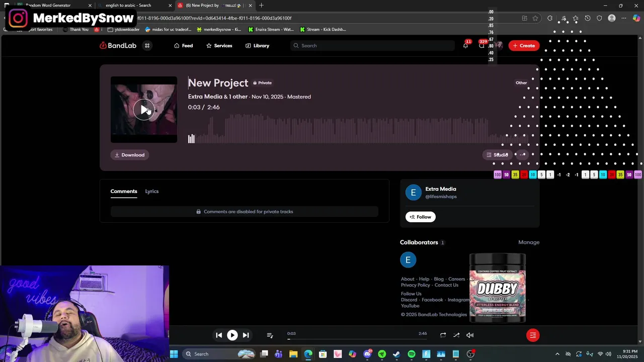This screenshot has width=644, height=362.
Task: Click the Windows taskbar Search box
Action: [x=218, y=354]
